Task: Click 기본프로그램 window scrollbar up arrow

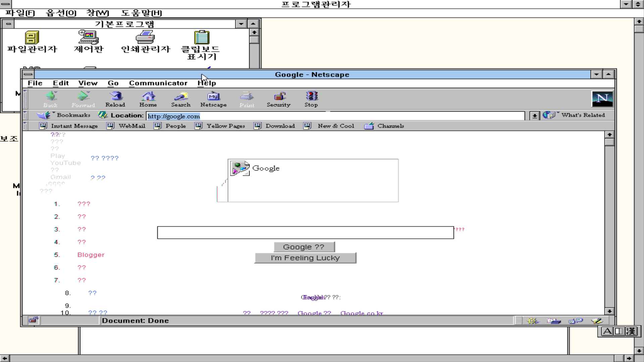Action: click(254, 32)
